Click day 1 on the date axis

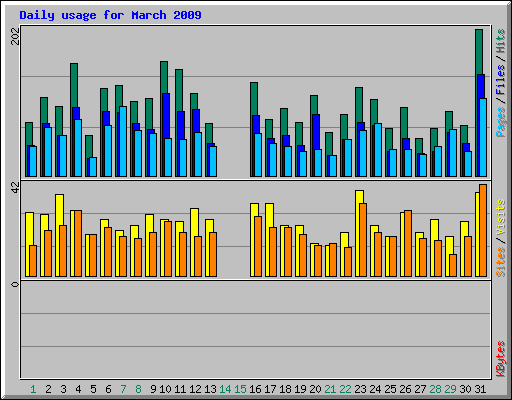click(33, 389)
